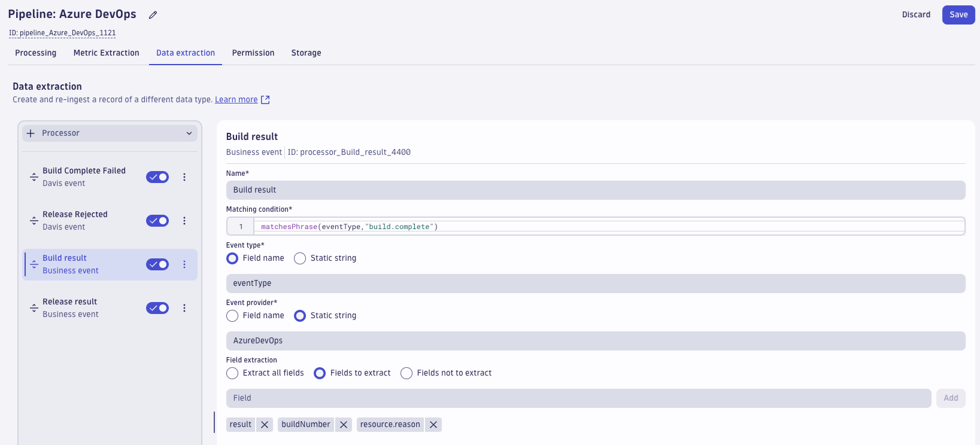Image resolution: width=980 pixels, height=445 pixels.
Task: Disable the Build Complete Failed processor toggle
Action: pos(157,177)
